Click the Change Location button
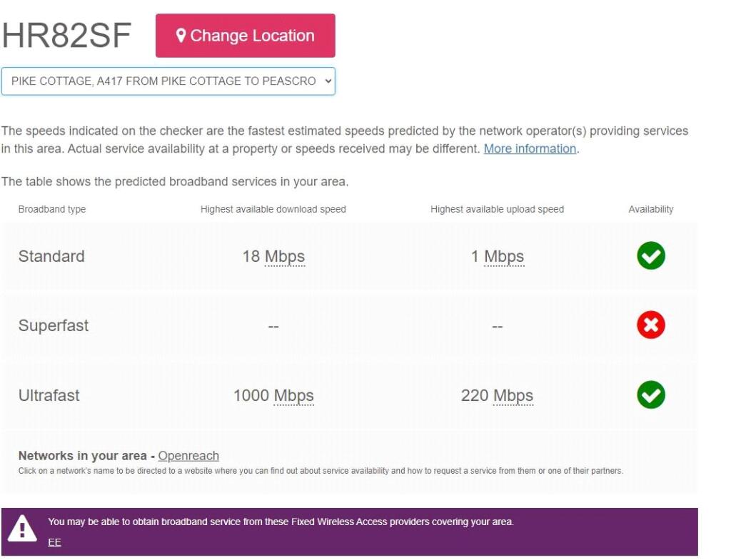Viewport: 731px width, 560px height. coord(245,36)
